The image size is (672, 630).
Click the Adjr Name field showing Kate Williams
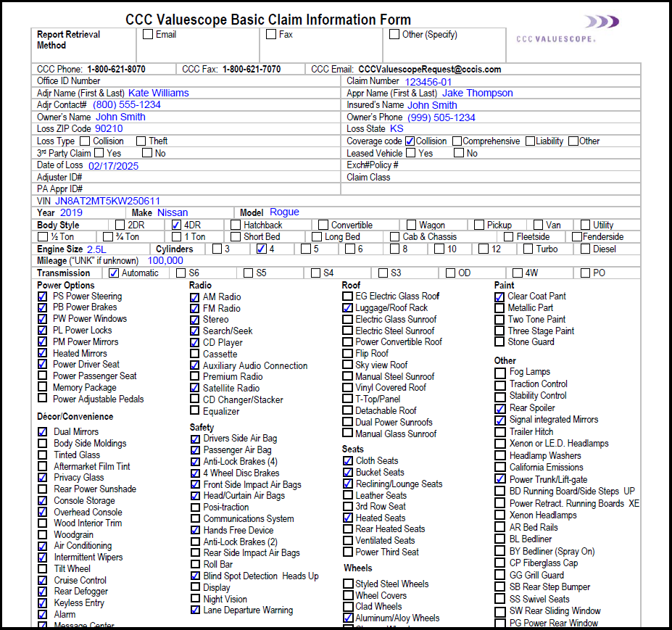pos(158,93)
